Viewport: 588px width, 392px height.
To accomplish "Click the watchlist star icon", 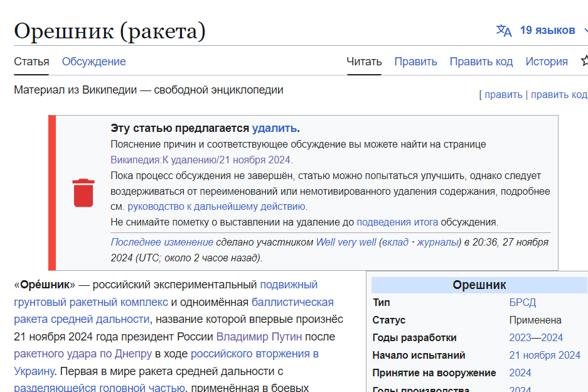I will click(x=584, y=61).
